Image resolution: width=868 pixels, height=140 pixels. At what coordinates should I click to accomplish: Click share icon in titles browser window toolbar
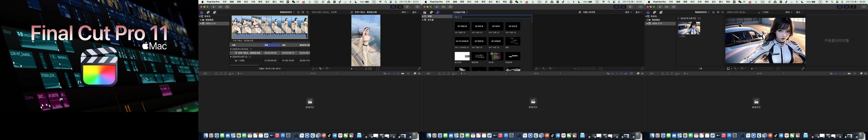point(640,7)
